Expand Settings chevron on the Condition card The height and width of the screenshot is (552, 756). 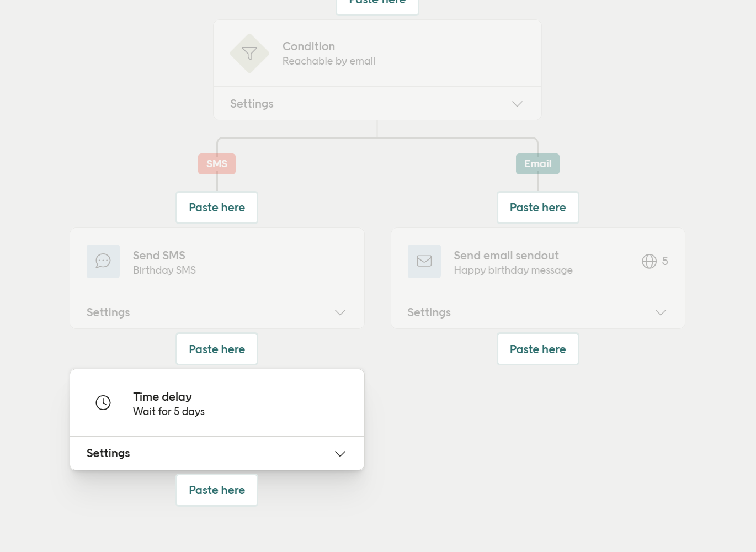click(517, 104)
